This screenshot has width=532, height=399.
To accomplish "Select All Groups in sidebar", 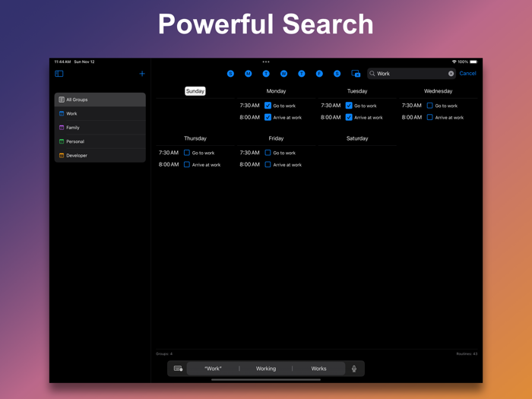I will [100, 100].
